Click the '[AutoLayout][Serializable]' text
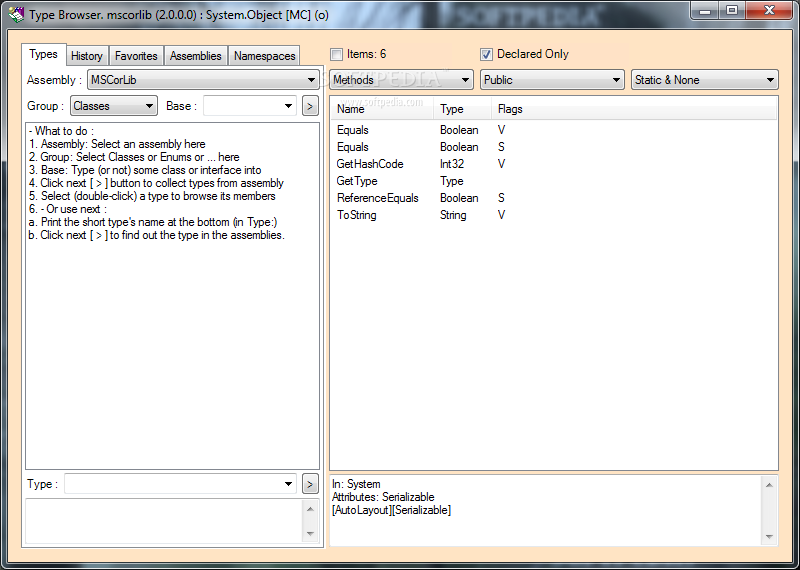The height and width of the screenshot is (570, 800). pos(391,510)
